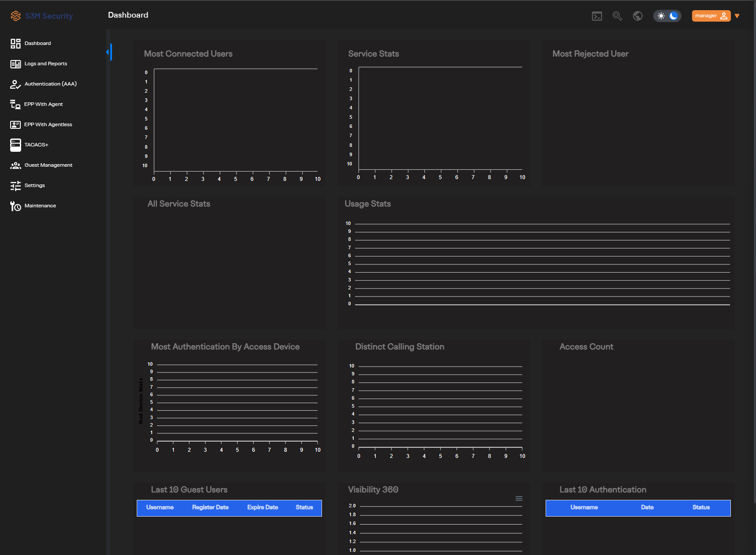Viewport: 756px width, 555px height.
Task: Open Visibility 360 chart hamburger menu
Action: 519,499
